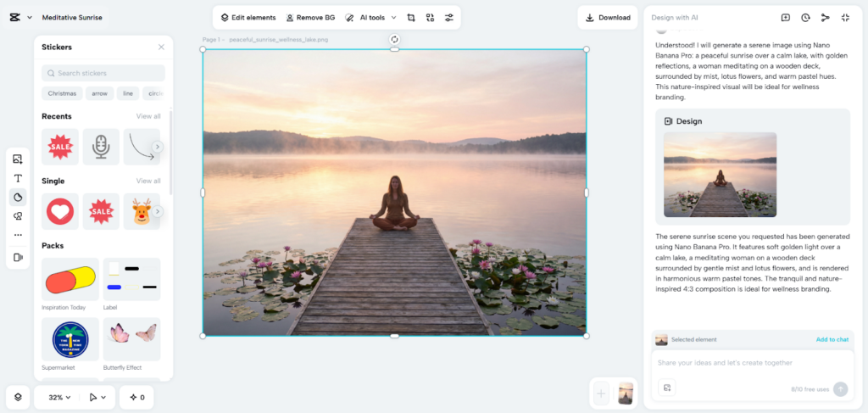Add the red heart sticker
The height and width of the screenshot is (413, 868).
(60, 211)
